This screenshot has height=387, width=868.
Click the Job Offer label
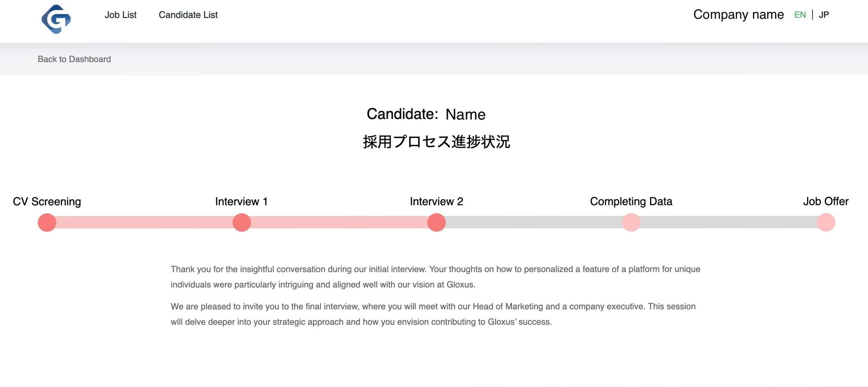click(x=826, y=201)
